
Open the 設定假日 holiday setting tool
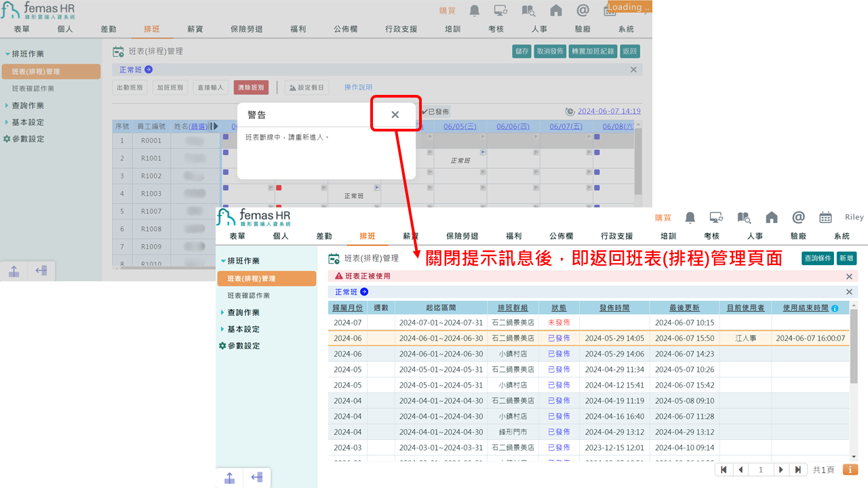[x=309, y=86]
